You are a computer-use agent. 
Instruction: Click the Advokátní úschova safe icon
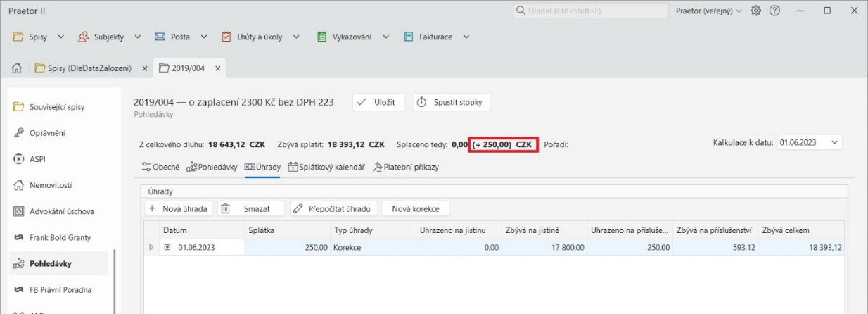18,211
